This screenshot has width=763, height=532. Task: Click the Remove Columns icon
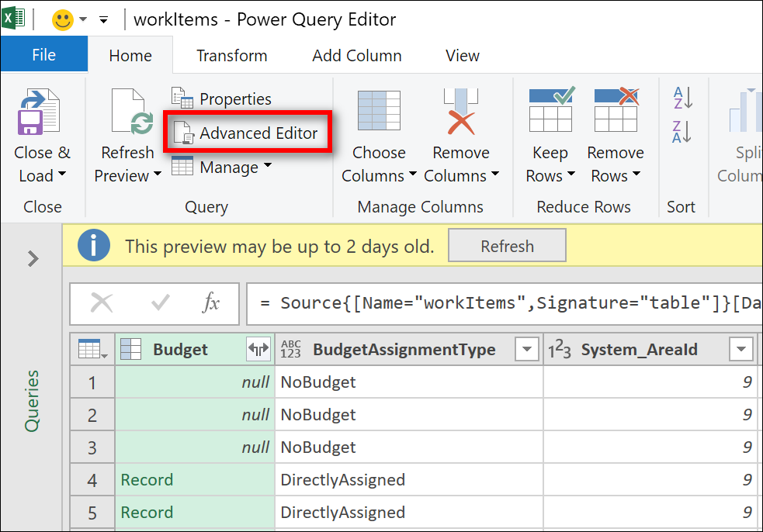(461, 112)
